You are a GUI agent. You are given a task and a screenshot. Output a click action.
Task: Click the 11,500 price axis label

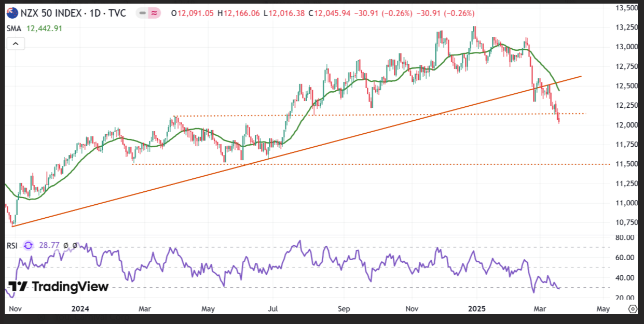pyautogui.click(x=626, y=164)
